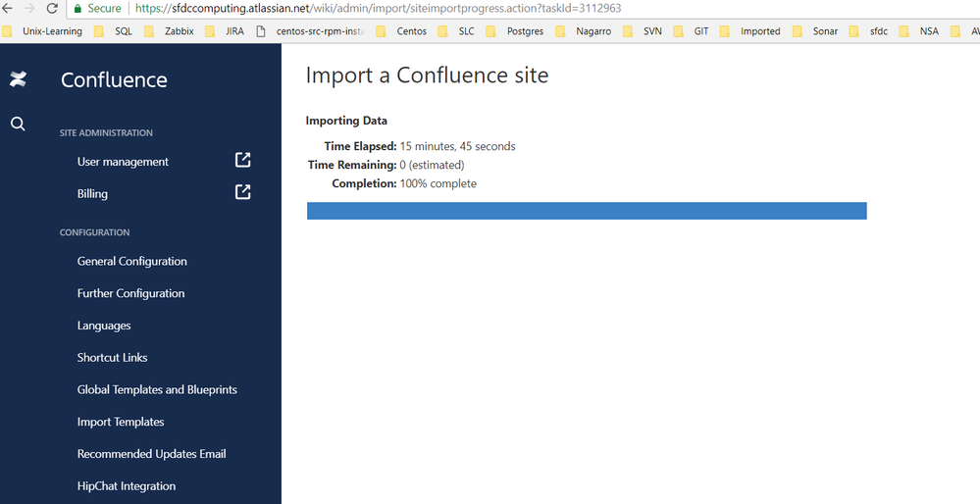The width and height of the screenshot is (980, 504).
Task: Click the browser back arrow
Action: (8, 9)
